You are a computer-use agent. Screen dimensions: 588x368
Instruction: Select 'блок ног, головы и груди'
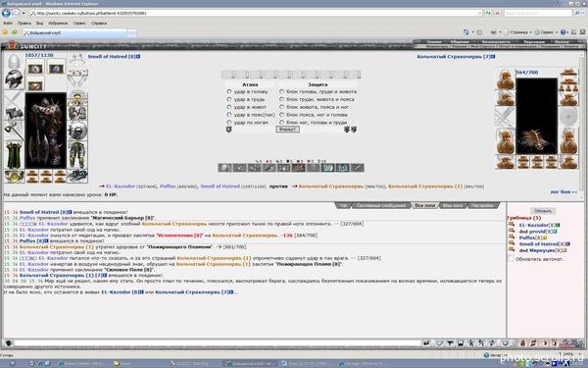[281, 123]
